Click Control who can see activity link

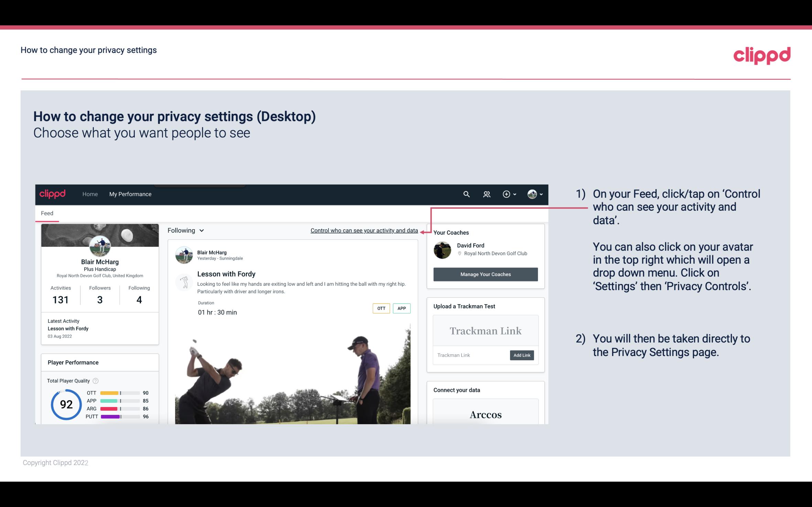tap(364, 230)
